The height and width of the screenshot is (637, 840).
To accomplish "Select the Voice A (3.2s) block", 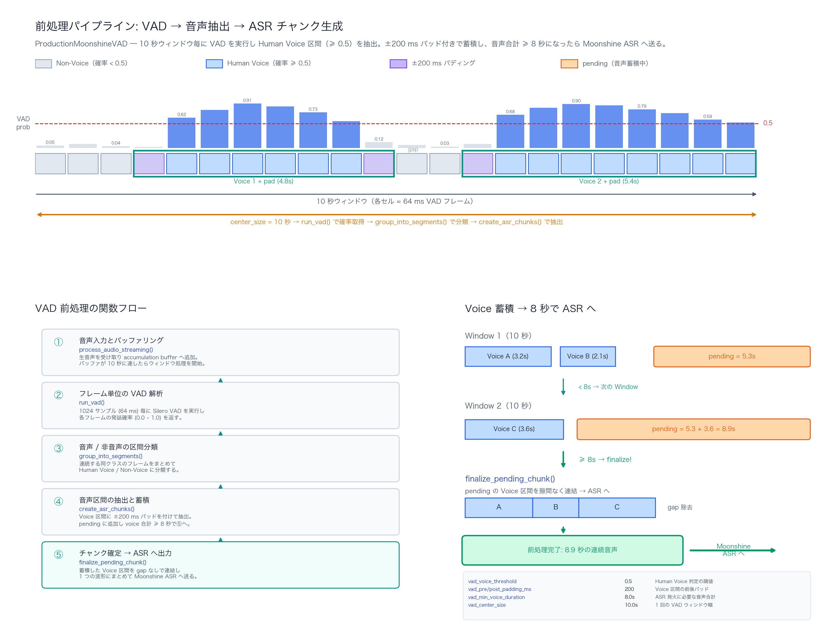I will [x=508, y=356].
